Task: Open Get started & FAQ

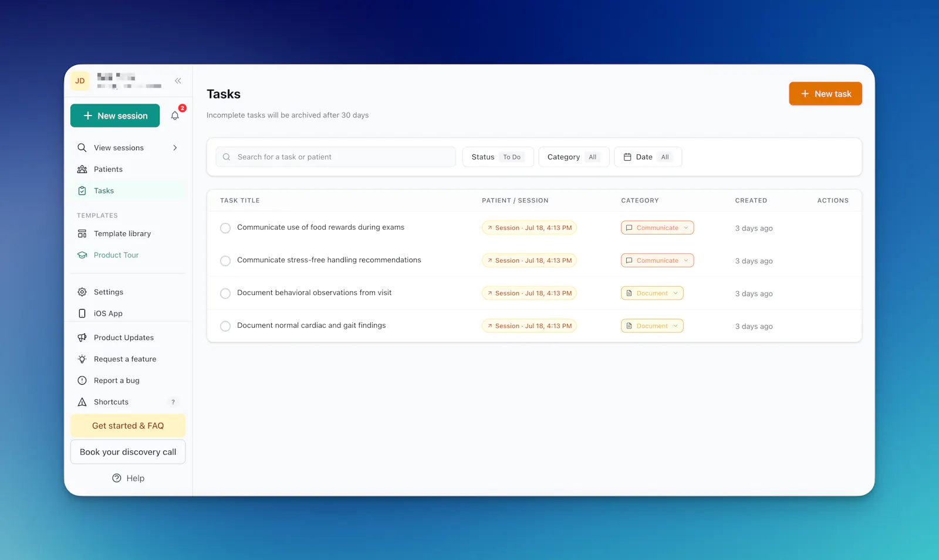Action: click(x=128, y=426)
